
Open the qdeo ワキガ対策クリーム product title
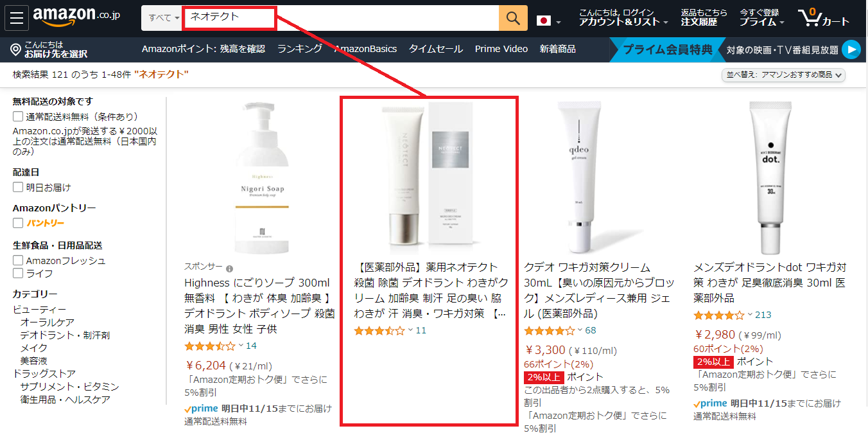(600, 290)
